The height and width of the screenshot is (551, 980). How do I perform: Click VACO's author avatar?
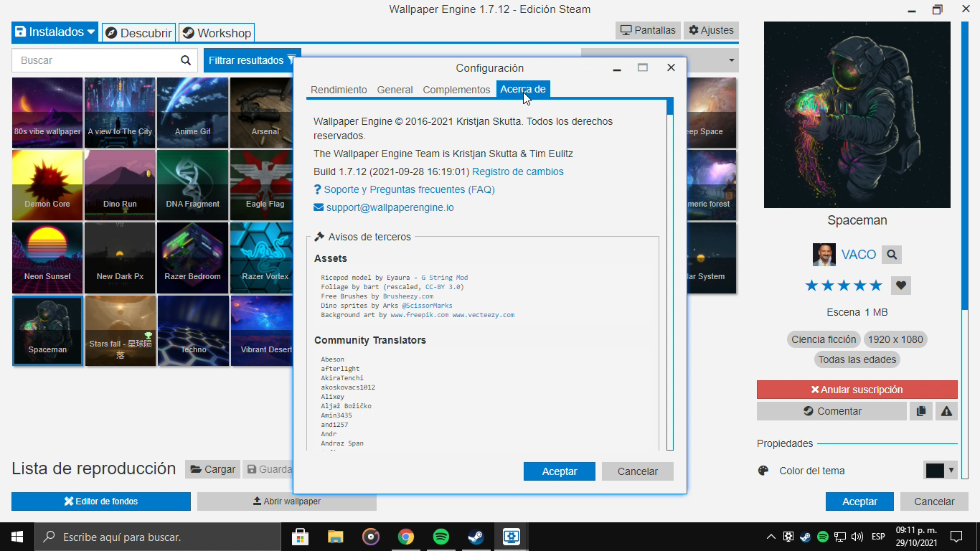coord(824,255)
